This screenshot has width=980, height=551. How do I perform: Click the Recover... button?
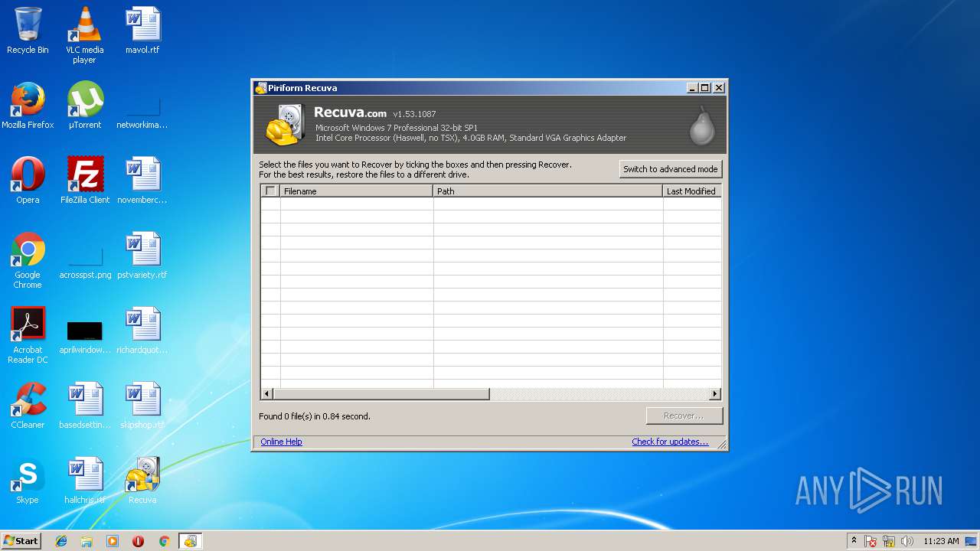tap(684, 416)
